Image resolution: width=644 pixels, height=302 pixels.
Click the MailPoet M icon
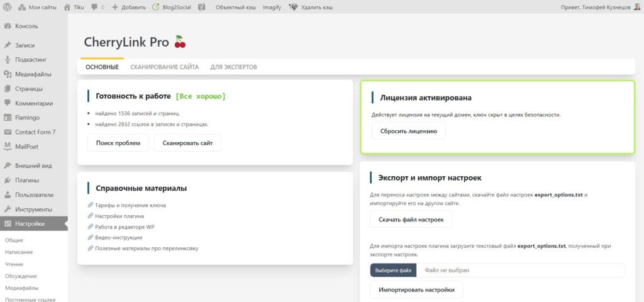point(8,146)
